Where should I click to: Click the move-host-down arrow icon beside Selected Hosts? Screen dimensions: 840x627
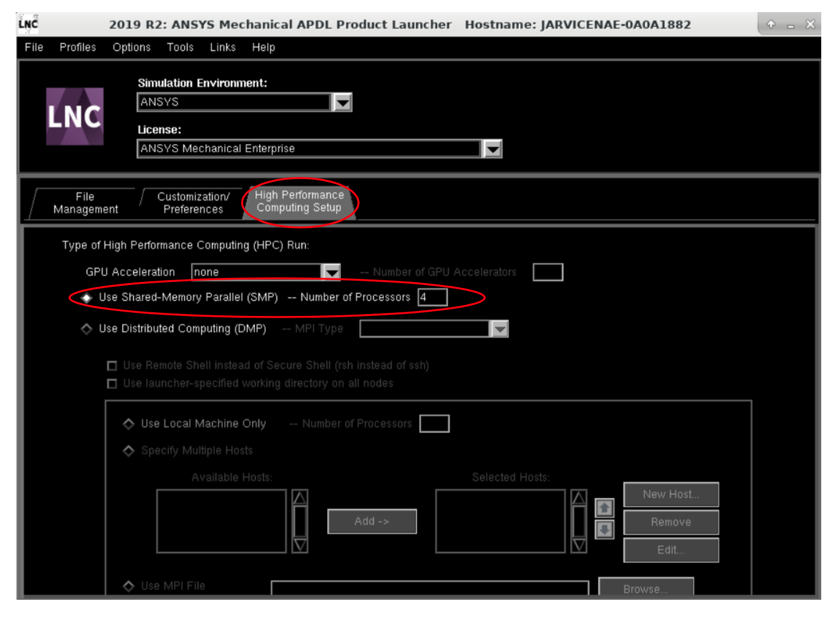click(x=604, y=530)
